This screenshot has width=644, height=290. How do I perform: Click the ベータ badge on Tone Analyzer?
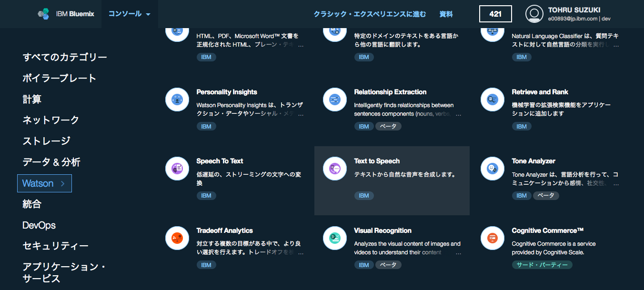546,195
